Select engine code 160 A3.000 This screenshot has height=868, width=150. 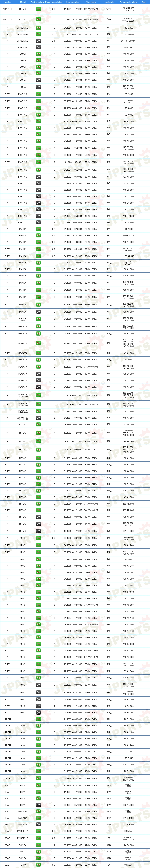click(128, 579)
